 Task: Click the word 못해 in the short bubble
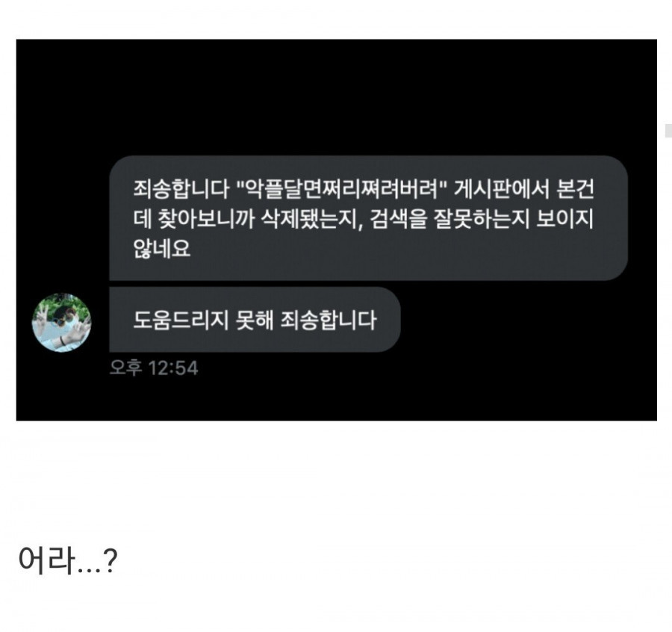254,320
